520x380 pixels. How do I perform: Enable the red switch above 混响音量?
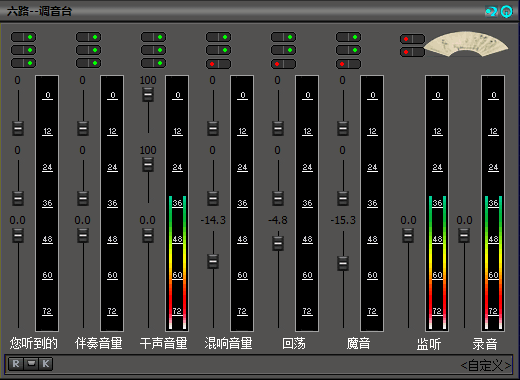(218, 64)
